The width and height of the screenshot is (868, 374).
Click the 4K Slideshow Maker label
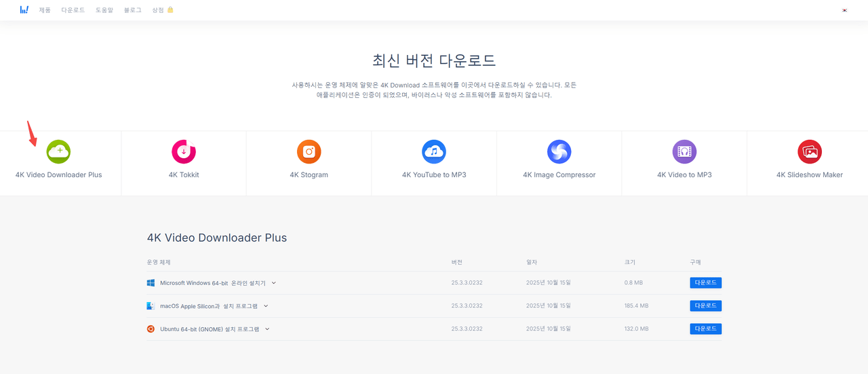[810, 175]
